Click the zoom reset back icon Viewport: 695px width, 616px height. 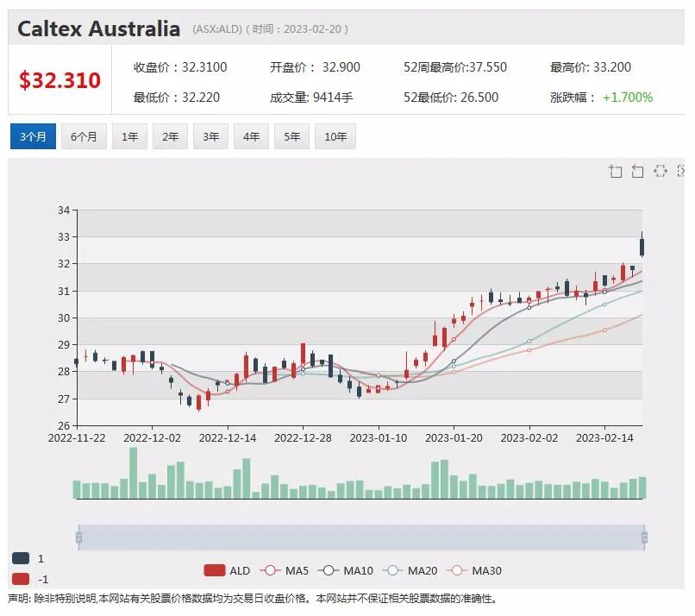(637, 171)
